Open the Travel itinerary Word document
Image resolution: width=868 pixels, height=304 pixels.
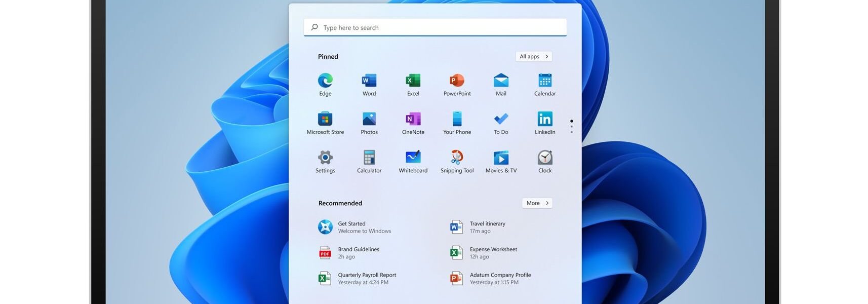pos(478,227)
